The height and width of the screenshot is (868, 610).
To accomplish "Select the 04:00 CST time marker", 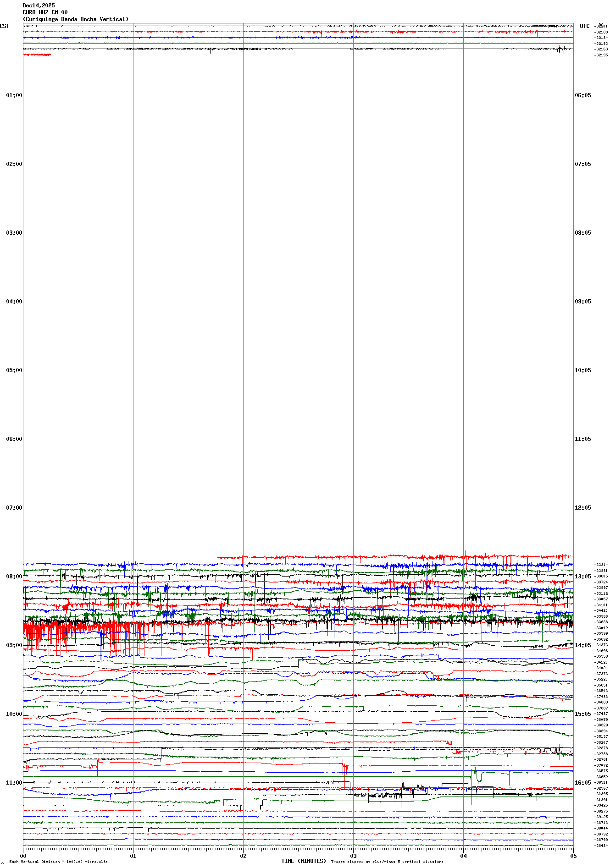I will coord(14,302).
